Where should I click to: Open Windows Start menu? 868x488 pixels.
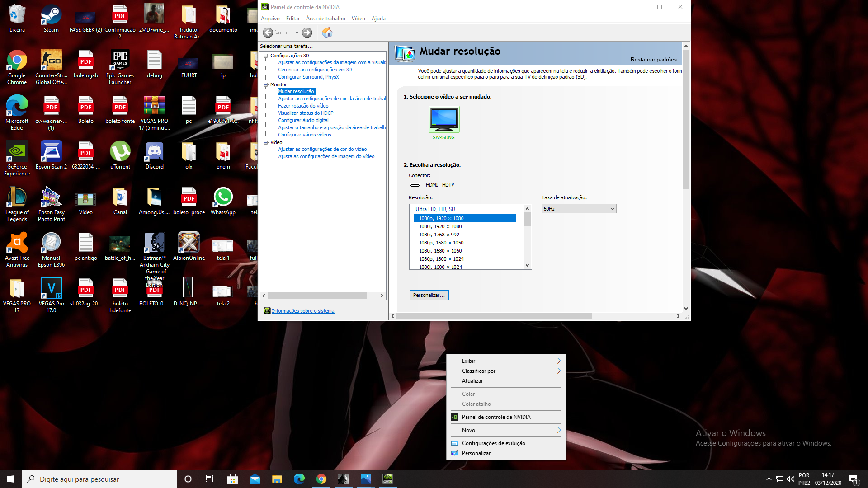pos(11,479)
